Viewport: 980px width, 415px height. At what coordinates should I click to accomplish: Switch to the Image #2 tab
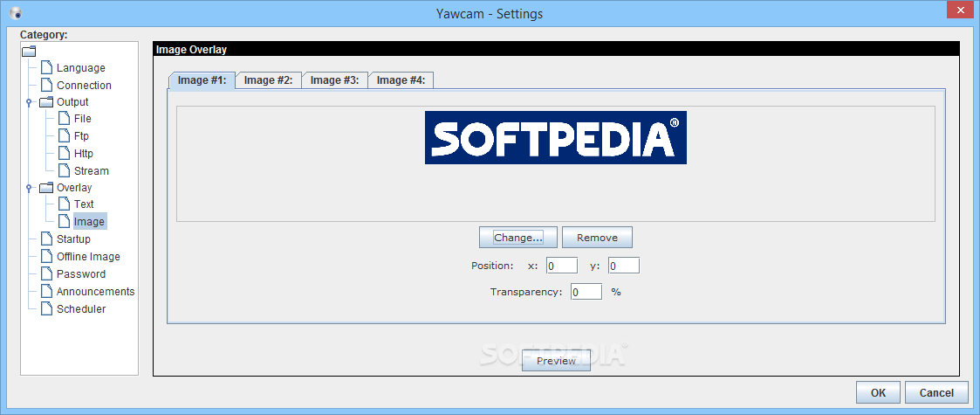point(268,80)
